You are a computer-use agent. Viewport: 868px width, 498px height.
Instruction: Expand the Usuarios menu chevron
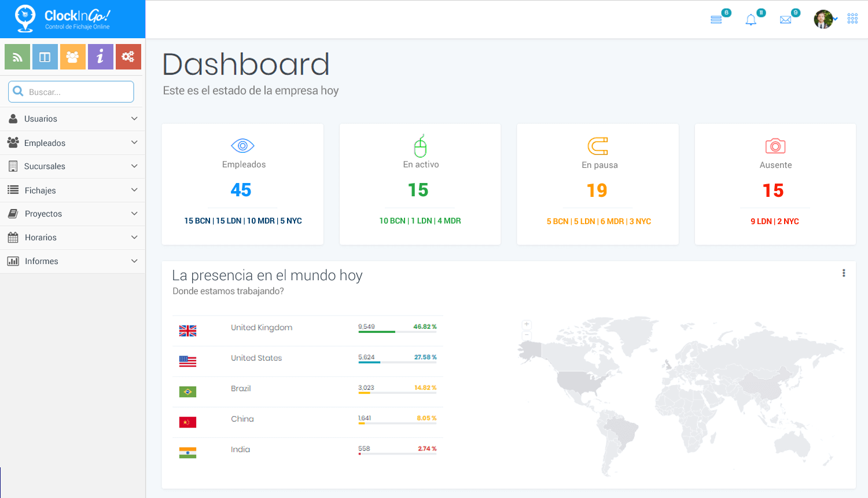[x=134, y=119]
